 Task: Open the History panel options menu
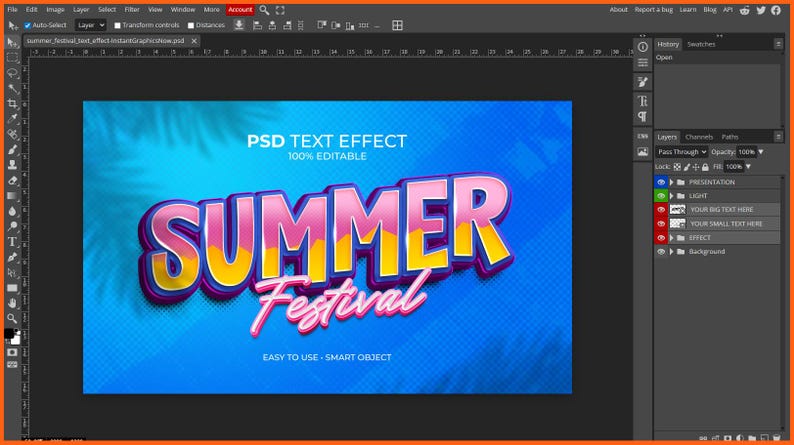click(778, 44)
